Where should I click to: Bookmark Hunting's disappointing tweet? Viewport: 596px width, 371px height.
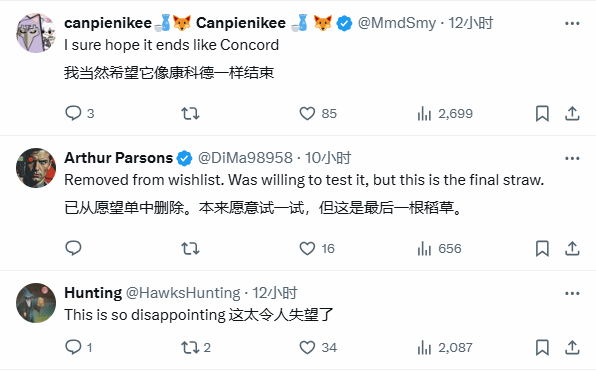(542, 347)
